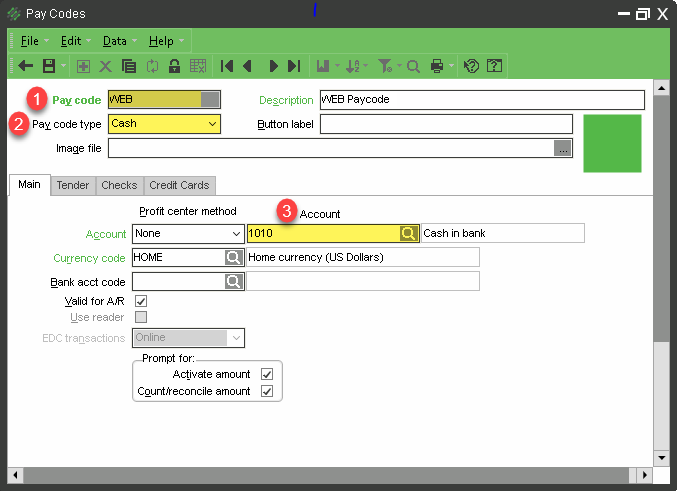Click the magnifier search toolbar icon

click(x=413, y=67)
